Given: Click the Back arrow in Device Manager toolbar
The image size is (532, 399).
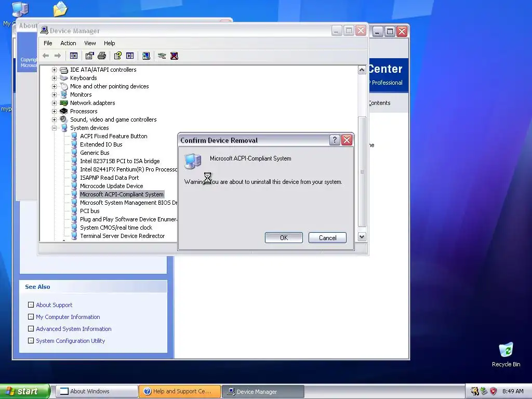Looking at the screenshot, I should (46, 56).
